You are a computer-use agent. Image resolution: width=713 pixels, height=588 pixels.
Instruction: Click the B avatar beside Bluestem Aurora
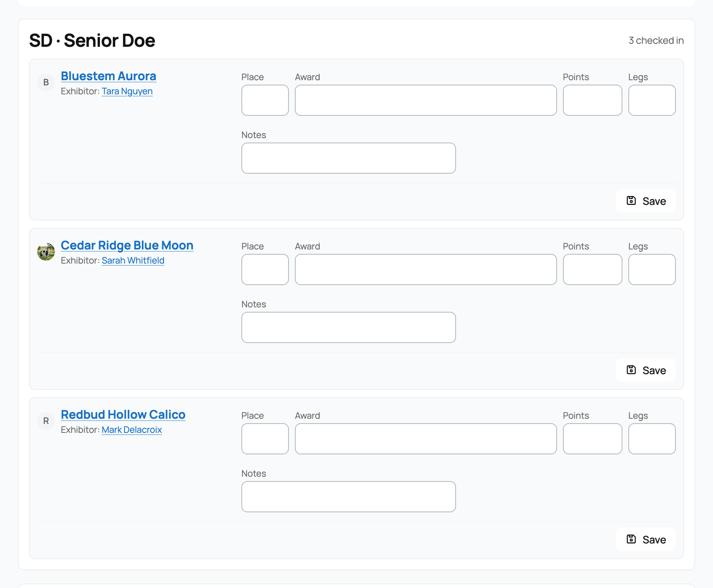click(x=46, y=82)
